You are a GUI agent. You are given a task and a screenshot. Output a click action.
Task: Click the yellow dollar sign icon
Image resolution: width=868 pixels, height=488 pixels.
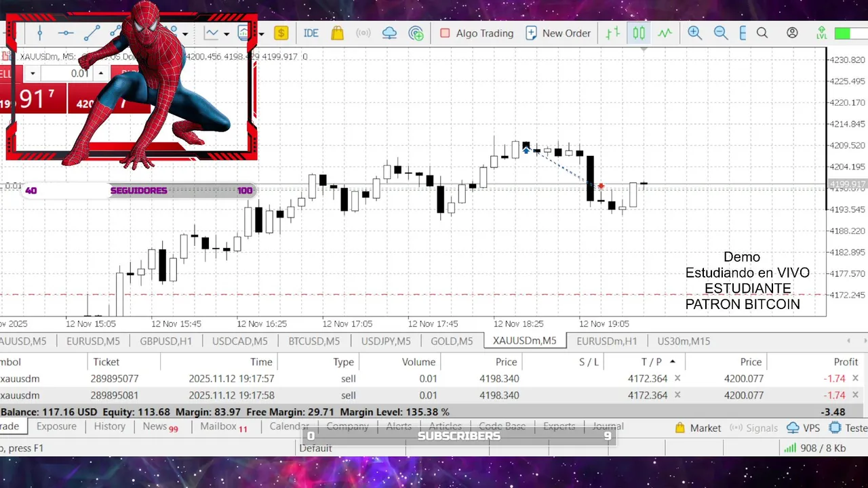[x=281, y=33]
